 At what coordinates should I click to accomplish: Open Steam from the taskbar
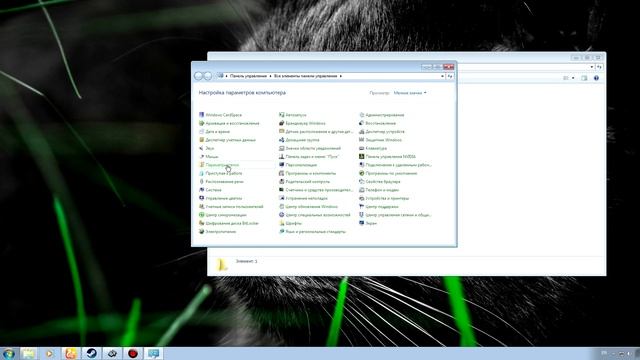coord(91,353)
